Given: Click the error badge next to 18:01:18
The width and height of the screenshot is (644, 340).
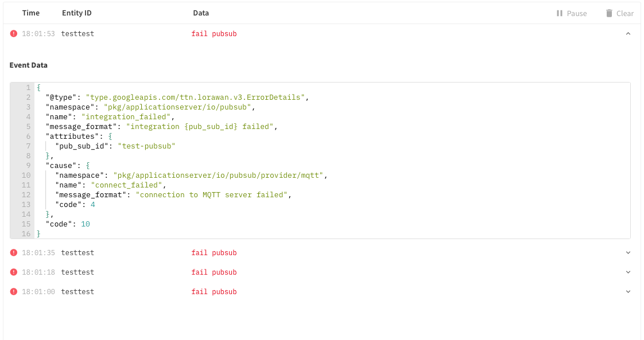Looking at the screenshot, I should pyautogui.click(x=13, y=272).
